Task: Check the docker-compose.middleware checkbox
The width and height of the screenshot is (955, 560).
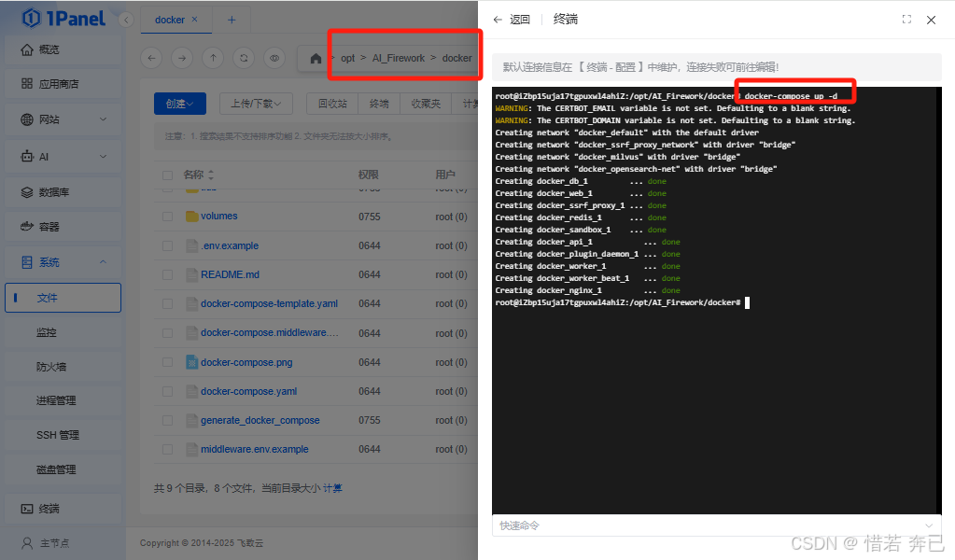Action: (x=167, y=333)
